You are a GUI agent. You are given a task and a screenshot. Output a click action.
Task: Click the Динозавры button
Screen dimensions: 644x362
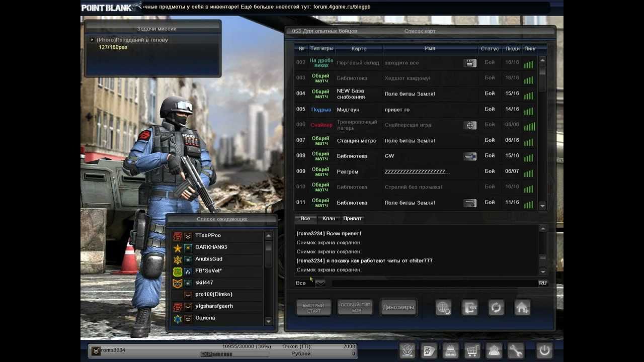click(x=398, y=308)
